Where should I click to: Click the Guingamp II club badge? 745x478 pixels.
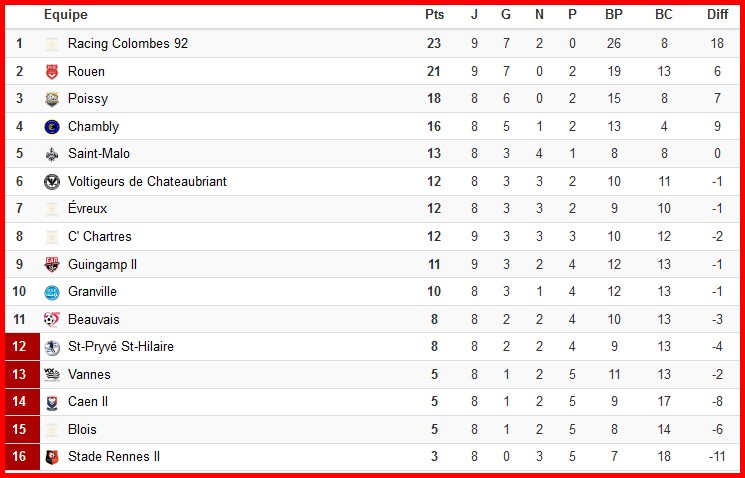(x=52, y=265)
